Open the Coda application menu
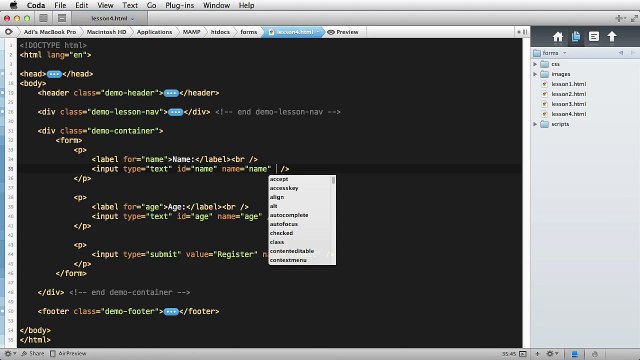Viewport: 640px width, 360px height. coord(36,5)
